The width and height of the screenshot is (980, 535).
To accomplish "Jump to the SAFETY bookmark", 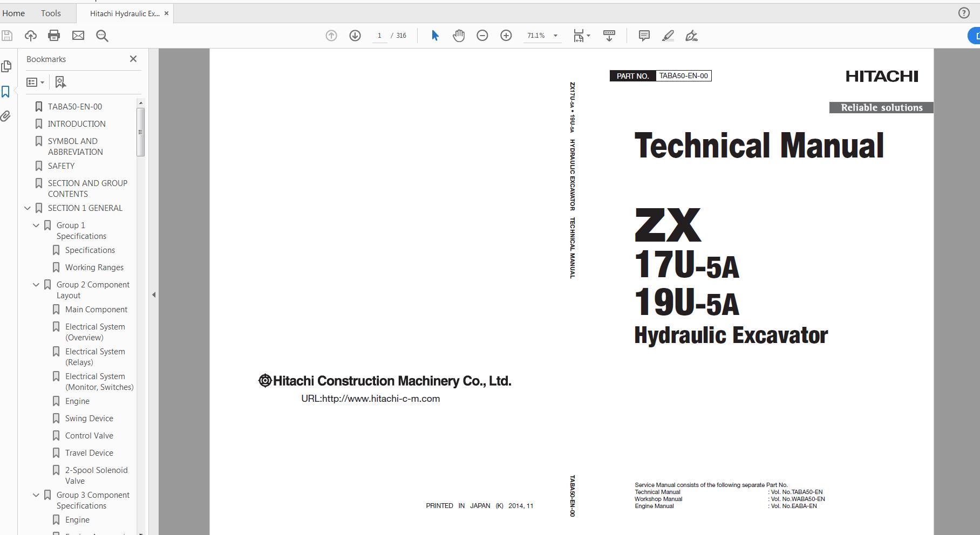I will click(61, 166).
